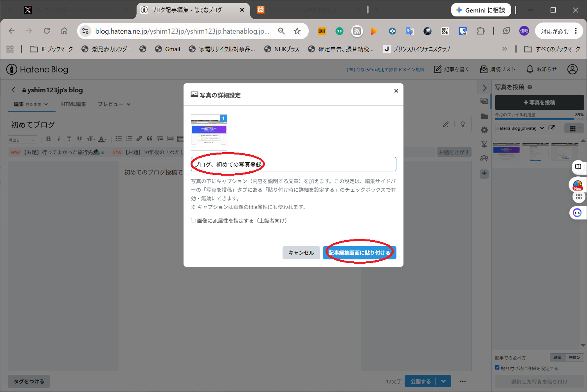This screenshot has width=587, height=392.
Task: Open the preview tab dropdown
Action: point(114,104)
